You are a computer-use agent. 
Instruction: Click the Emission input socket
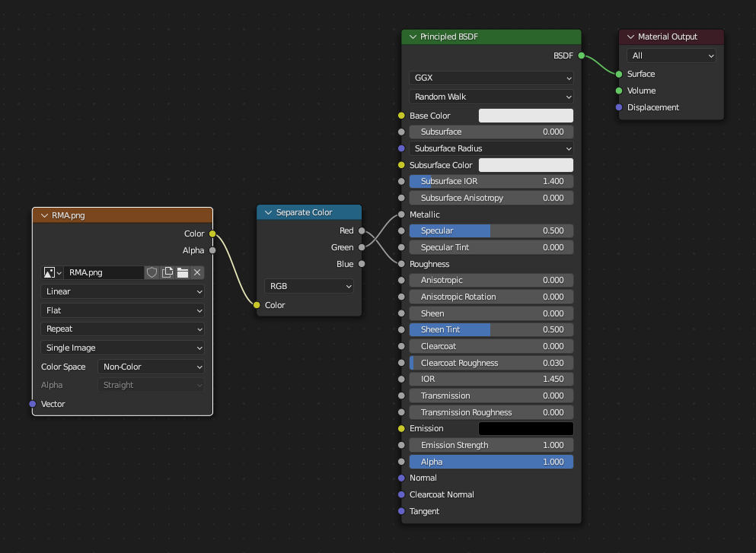(401, 429)
